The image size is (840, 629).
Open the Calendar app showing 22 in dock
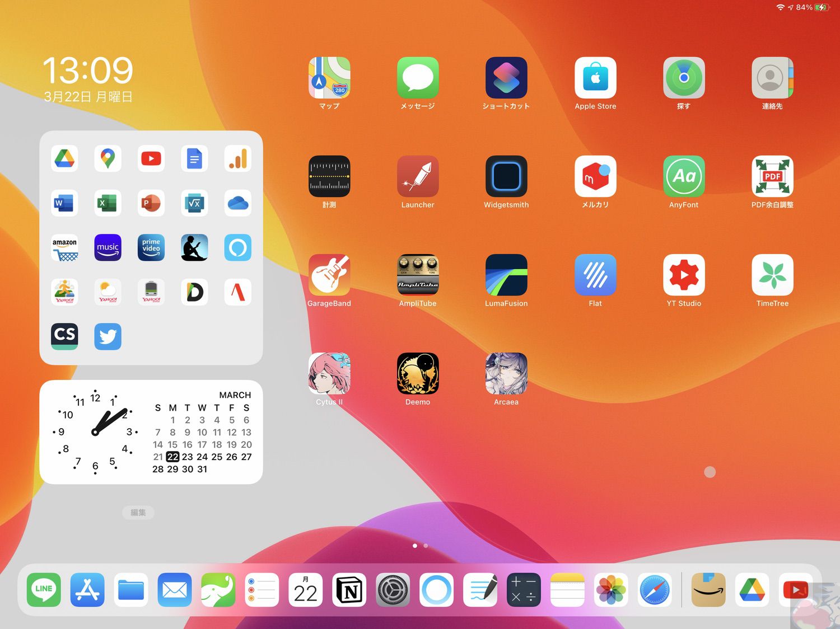coord(306,590)
